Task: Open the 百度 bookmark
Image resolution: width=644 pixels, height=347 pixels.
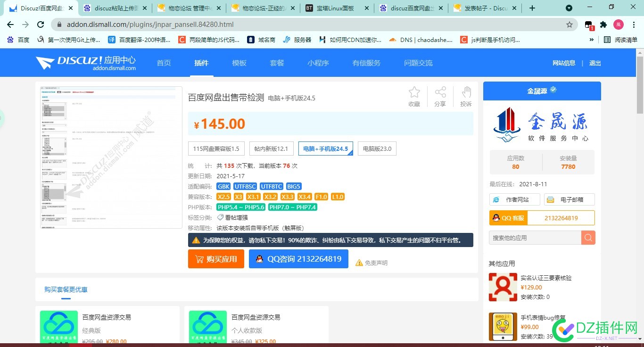Action: (x=18, y=40)
